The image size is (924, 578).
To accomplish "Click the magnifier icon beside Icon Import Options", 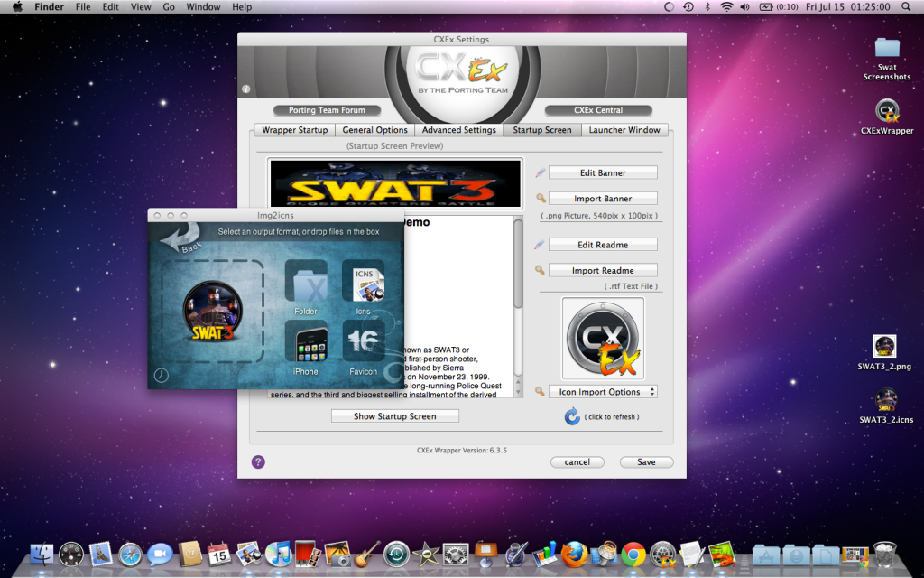I will tap(540, 392).
